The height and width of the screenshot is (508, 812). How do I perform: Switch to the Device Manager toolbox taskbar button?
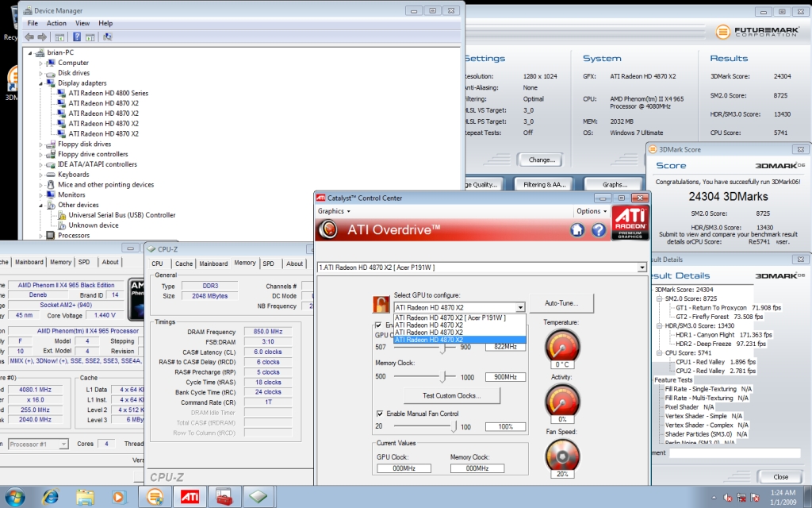[224, 497]
